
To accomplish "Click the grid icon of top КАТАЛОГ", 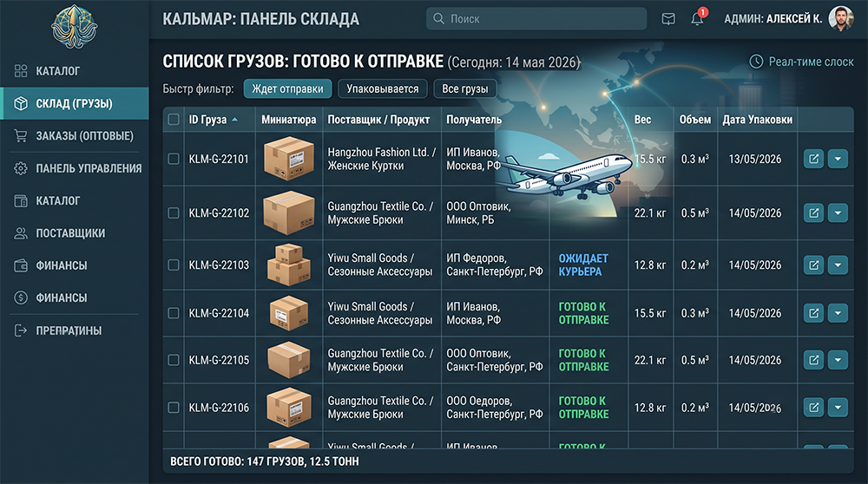I will (21, 71).
